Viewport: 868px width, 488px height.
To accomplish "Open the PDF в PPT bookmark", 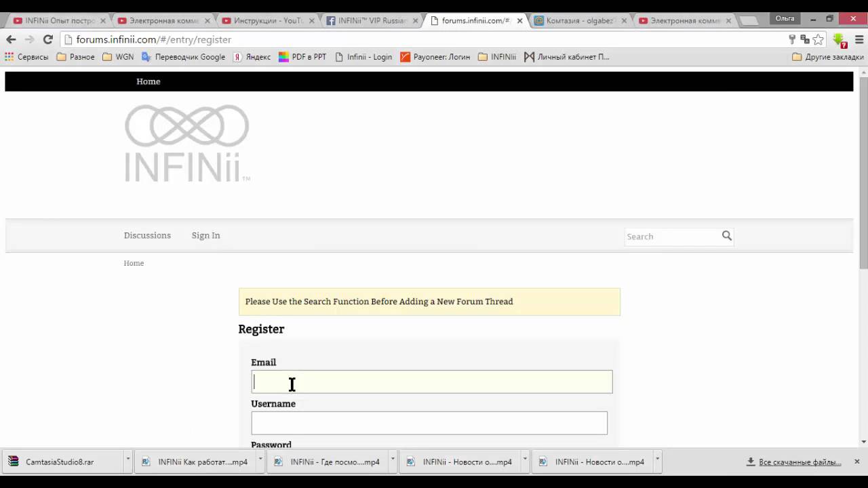I will coord(302,57).
